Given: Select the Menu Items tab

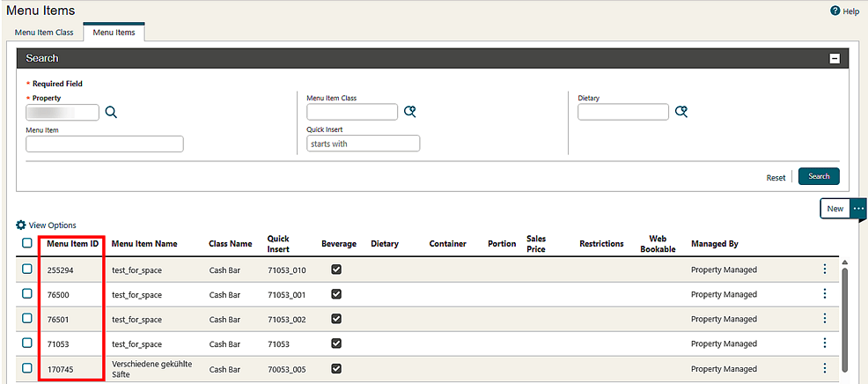Looking at the screenshot, I should [x=114, y=32].
